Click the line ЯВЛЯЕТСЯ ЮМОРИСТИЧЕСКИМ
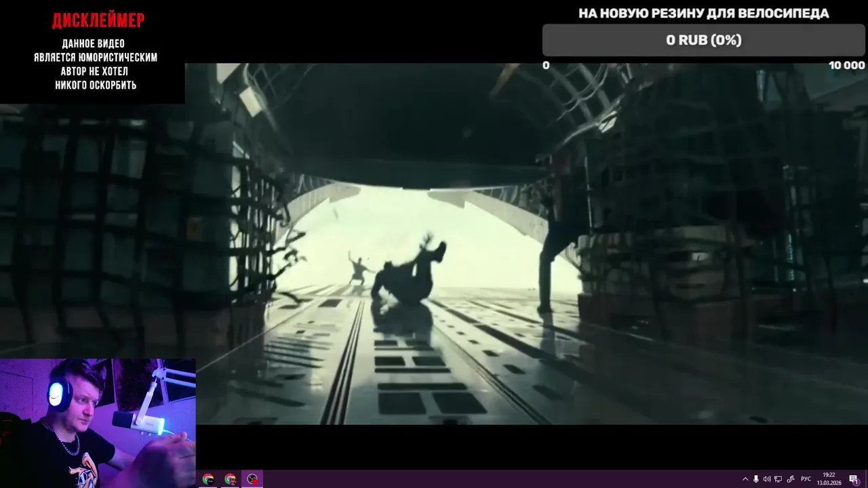This screenshot has height=488, width=868. [x=96, y=58]
